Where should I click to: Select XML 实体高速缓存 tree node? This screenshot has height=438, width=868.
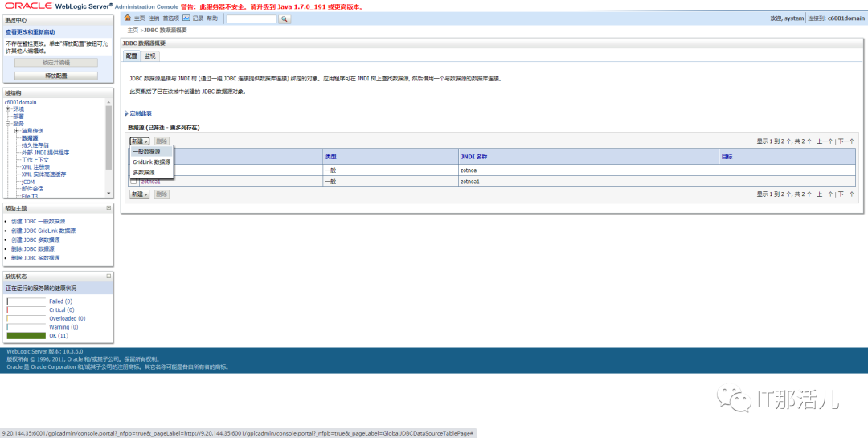(43, 174)
